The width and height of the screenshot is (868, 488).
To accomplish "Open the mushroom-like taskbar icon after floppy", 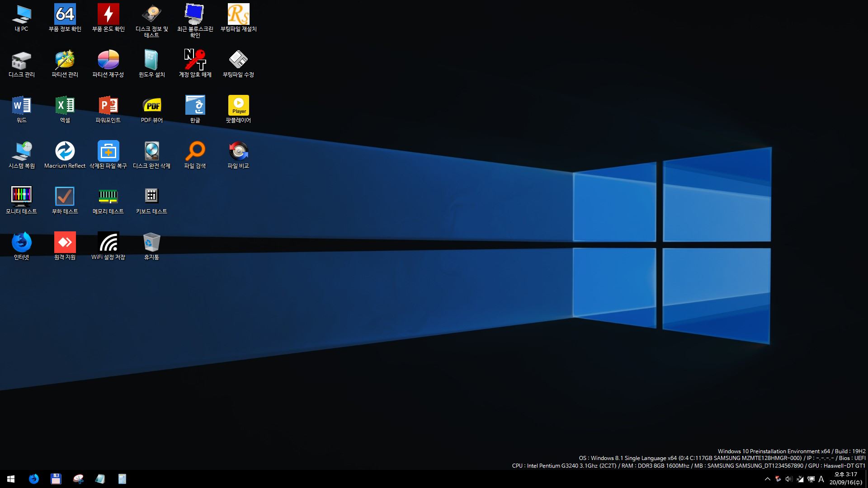I will tap(78, 479).
